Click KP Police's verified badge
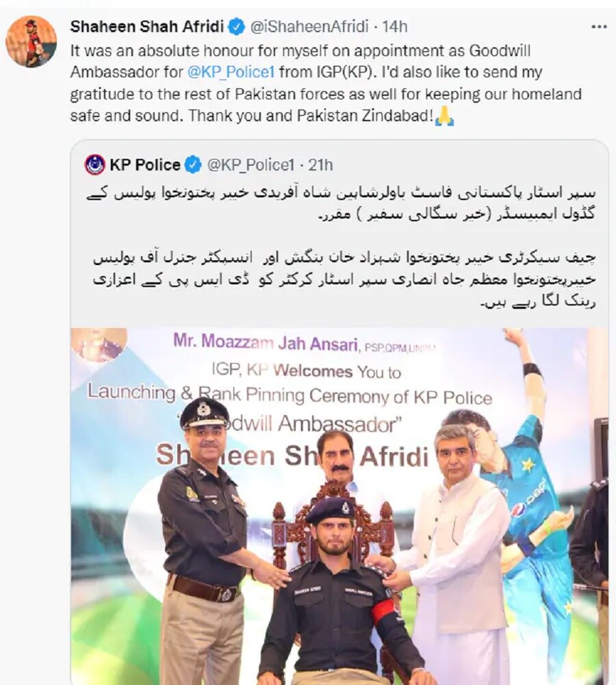Viewport: 616px width, 685px height. tap(193, 165)
